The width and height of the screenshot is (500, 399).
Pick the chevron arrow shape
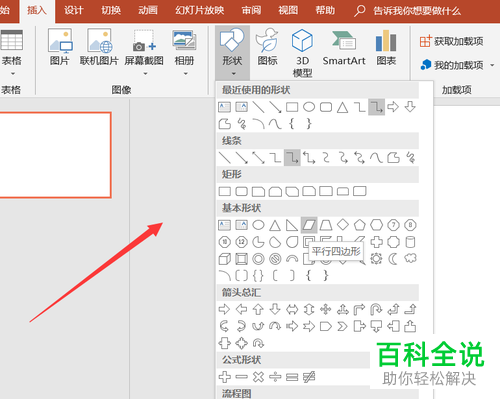point(343,326)
